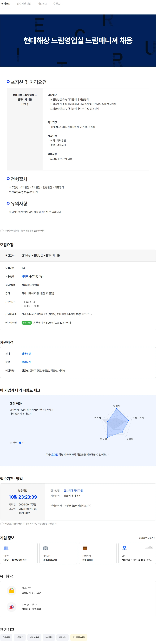Click the 기업구분 building icon

tap(45, 548)
